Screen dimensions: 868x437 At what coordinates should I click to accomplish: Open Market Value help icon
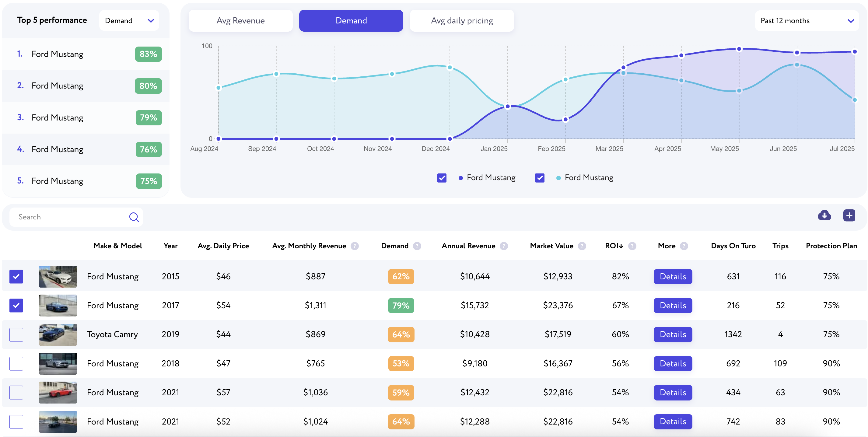(582, 246)
